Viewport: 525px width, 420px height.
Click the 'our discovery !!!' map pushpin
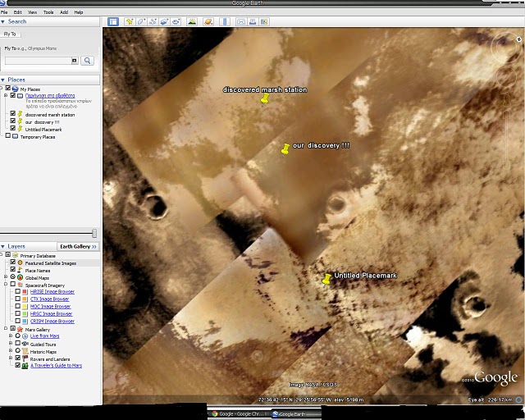click(x=285, y=149)
